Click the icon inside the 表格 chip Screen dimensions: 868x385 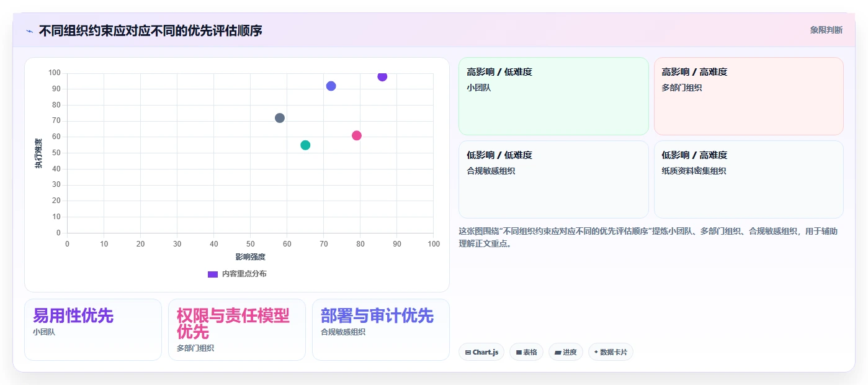519,352
